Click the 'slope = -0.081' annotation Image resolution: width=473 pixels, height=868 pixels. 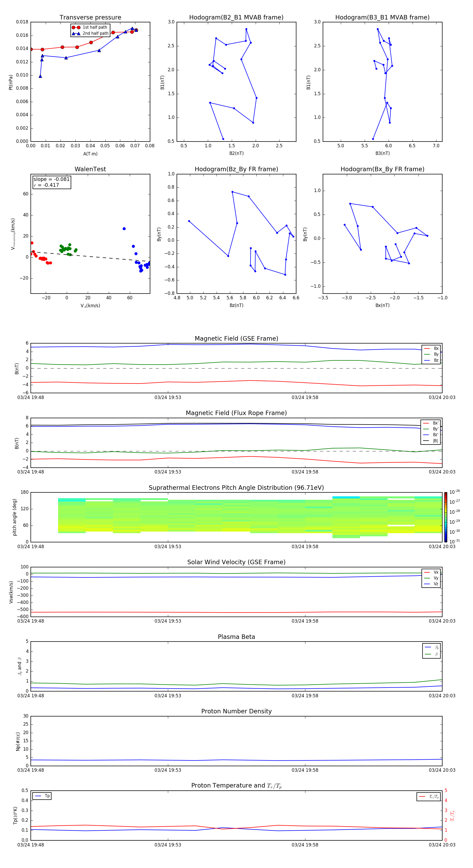click(x=52, y=179)
